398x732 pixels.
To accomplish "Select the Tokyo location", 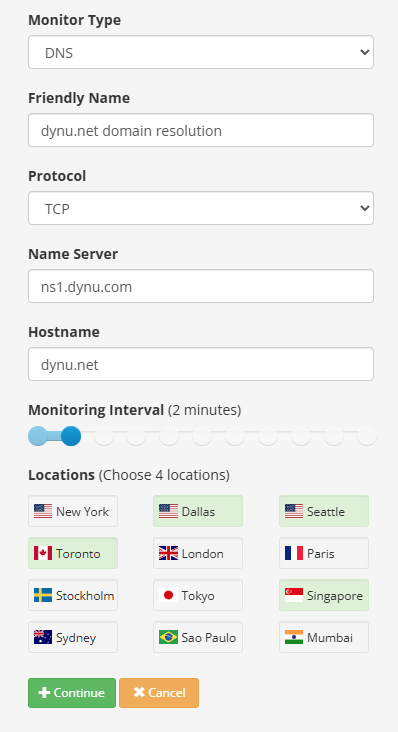I will coord(198,595).
